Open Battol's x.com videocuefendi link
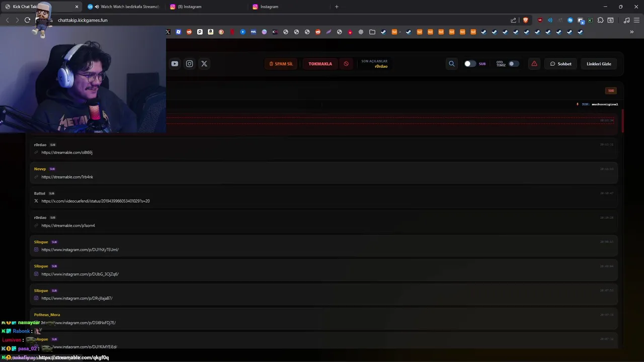 (96, 201)
